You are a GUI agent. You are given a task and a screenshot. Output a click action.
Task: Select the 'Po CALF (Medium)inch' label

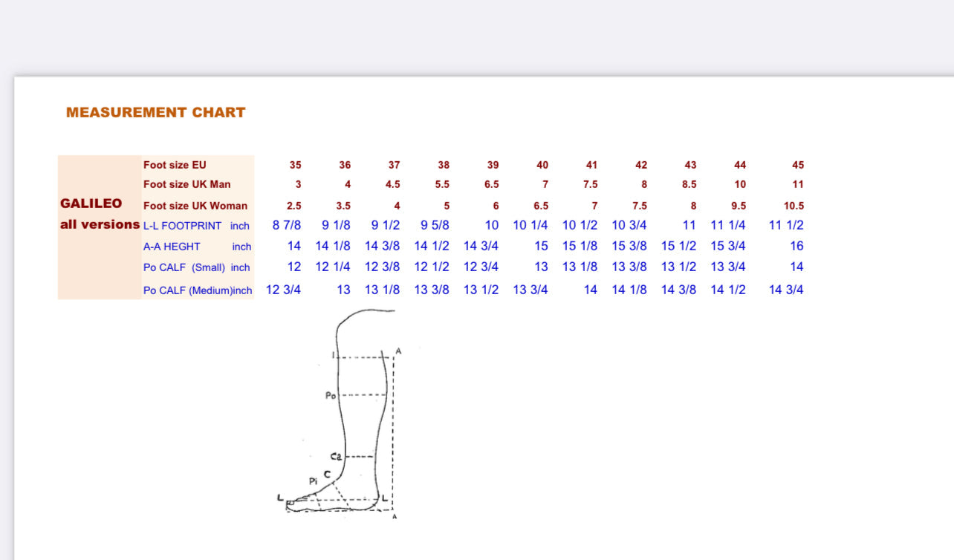tap(198, 290)
